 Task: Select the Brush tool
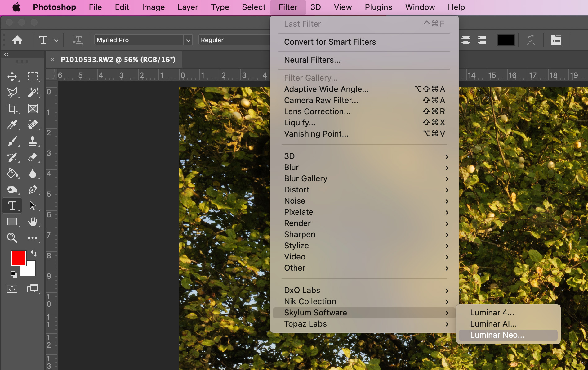click(12, 141)
